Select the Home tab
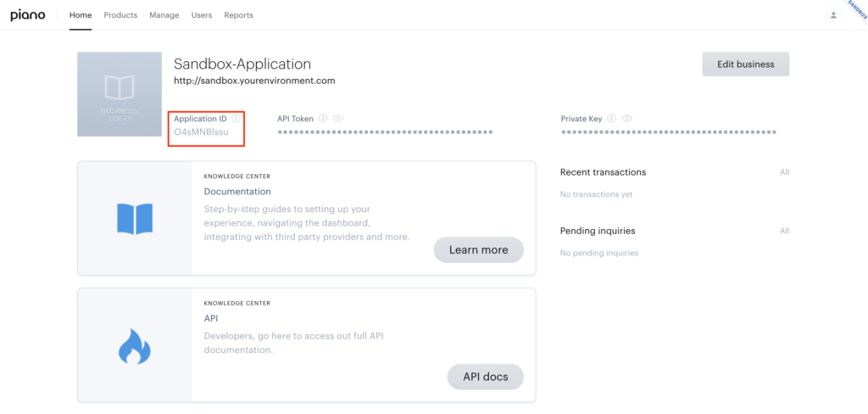 point(81,15)
